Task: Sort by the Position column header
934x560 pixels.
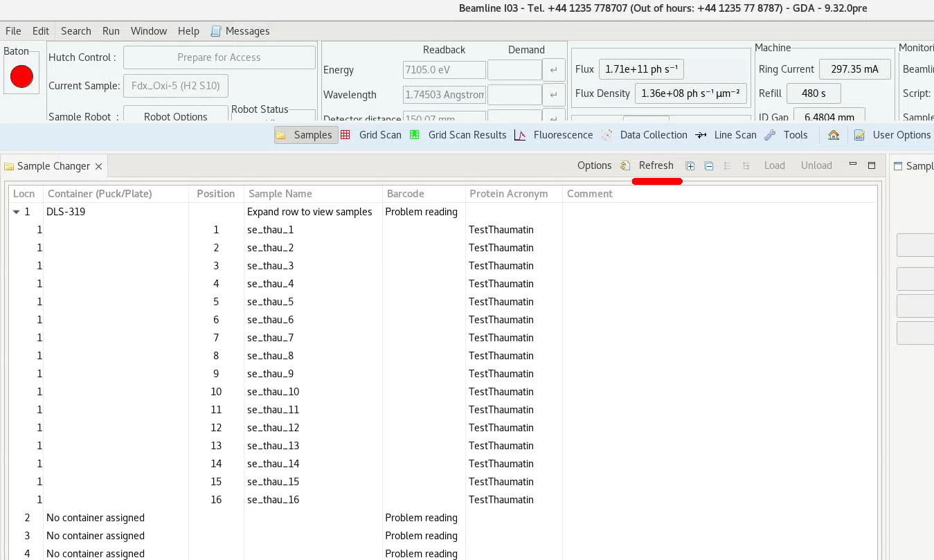Action: tap(216, 194)
